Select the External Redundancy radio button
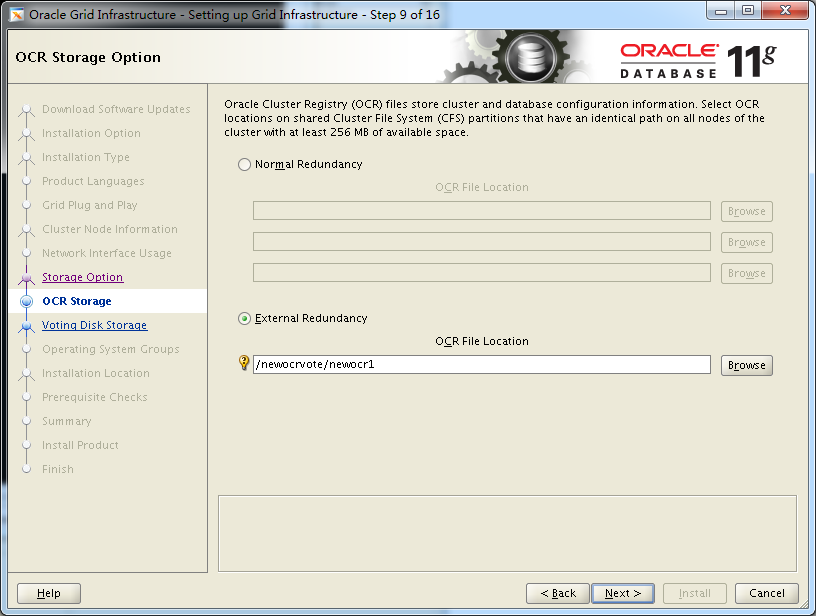Screen dimensions: 816x616 point(244,318)
